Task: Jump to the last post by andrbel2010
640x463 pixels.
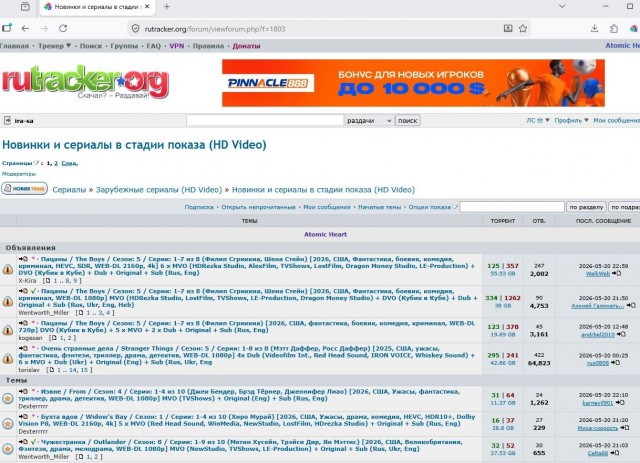Action: point(621,334)
